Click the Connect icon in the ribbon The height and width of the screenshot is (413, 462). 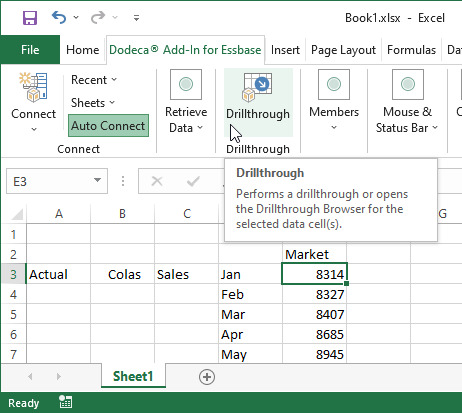[33, 87]
